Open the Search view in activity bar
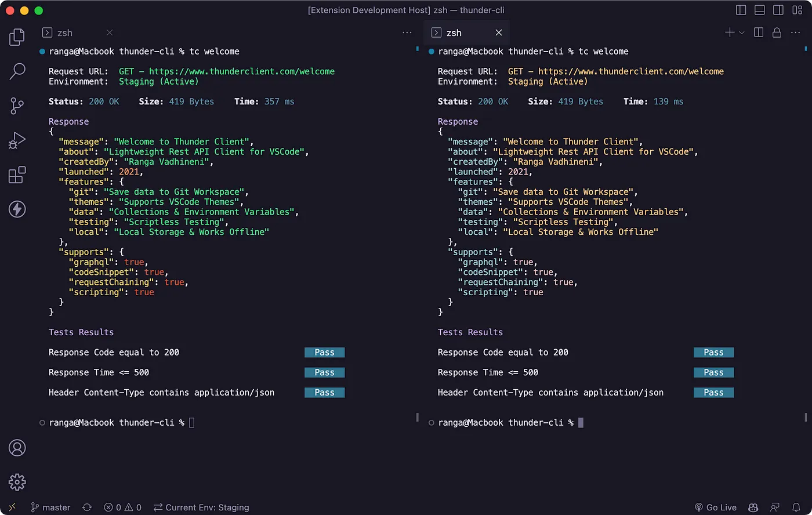This screenshot has width=812, height=515. (17, 71)
